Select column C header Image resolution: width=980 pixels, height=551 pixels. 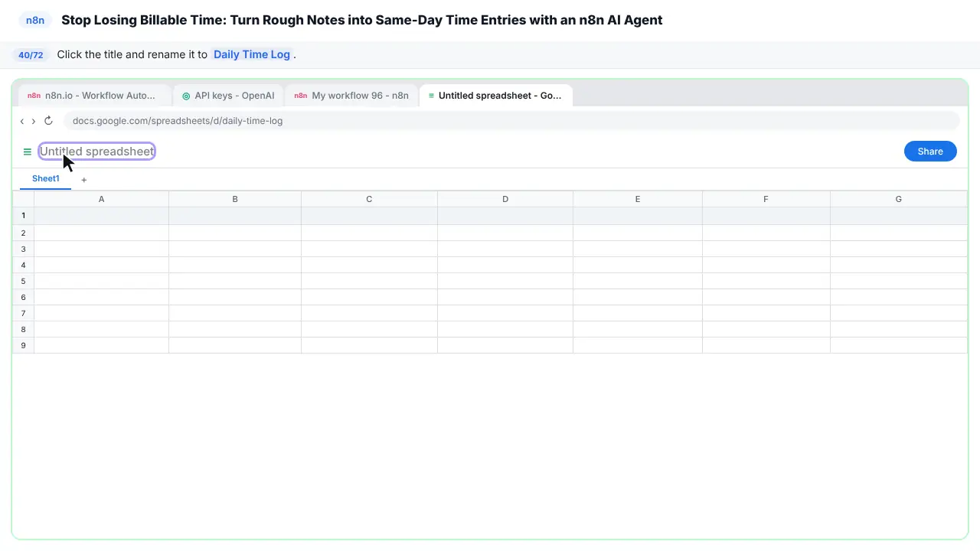369,199
